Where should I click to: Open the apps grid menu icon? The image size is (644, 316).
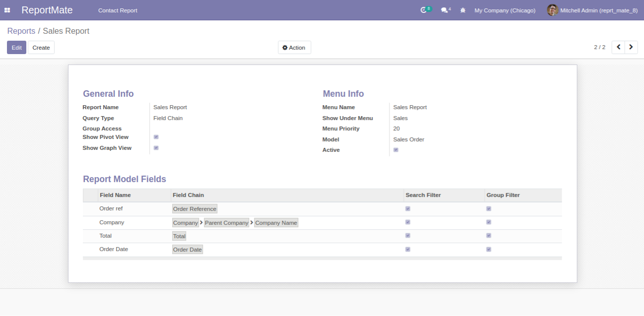tap(7, 10)
